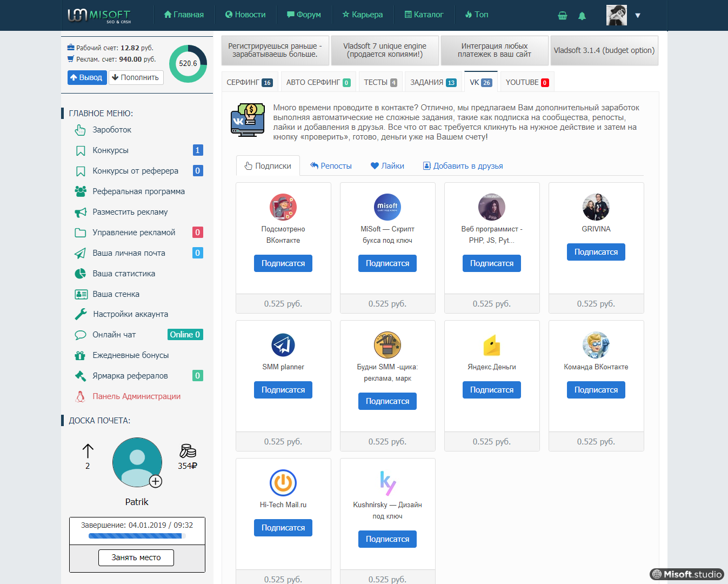Switch to СЕРФИНГ tab
The width and height of the screenshot is (728, 584).
click(250, 82)
